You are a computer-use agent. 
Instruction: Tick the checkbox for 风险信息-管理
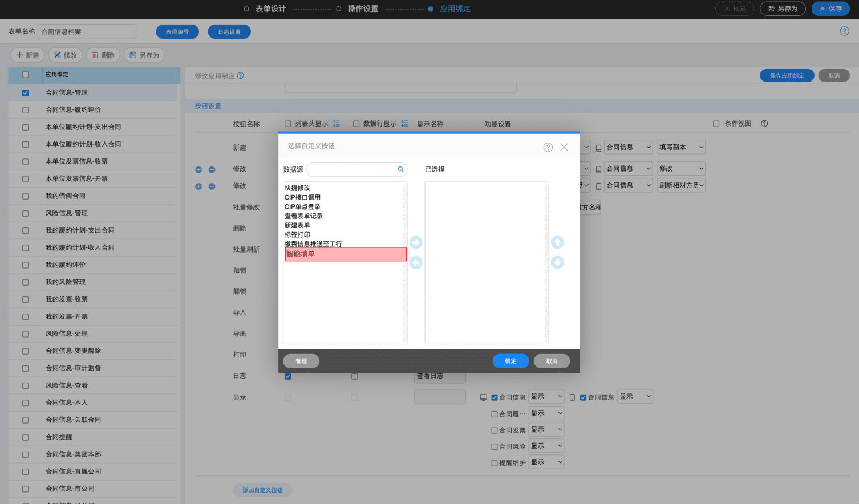[x=25, y=213]
